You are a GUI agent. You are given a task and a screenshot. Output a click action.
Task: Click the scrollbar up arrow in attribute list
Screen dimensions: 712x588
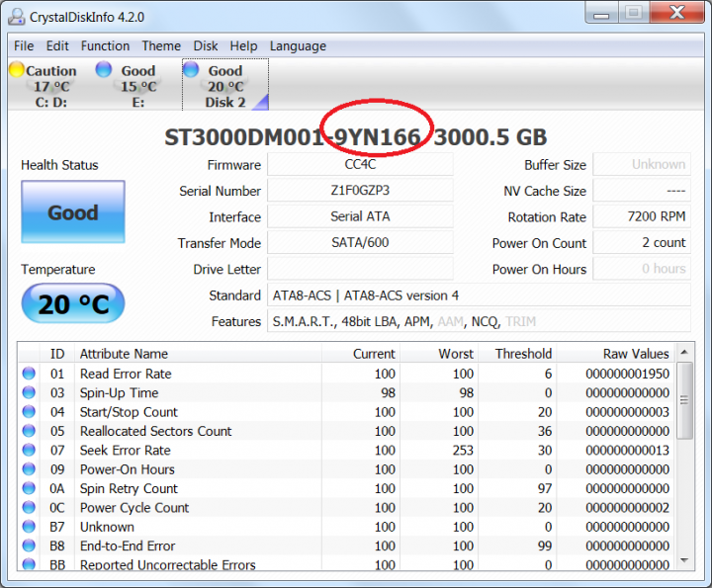pos(684,352)
